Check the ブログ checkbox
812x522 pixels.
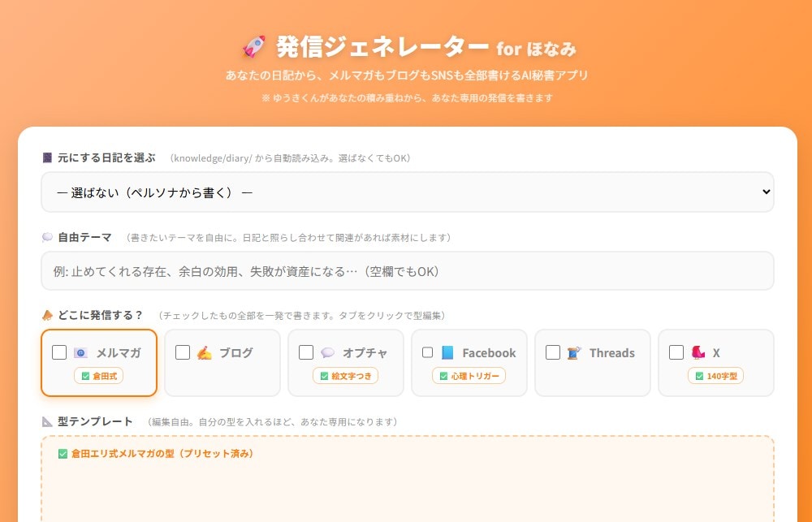(x=182, y=352)
